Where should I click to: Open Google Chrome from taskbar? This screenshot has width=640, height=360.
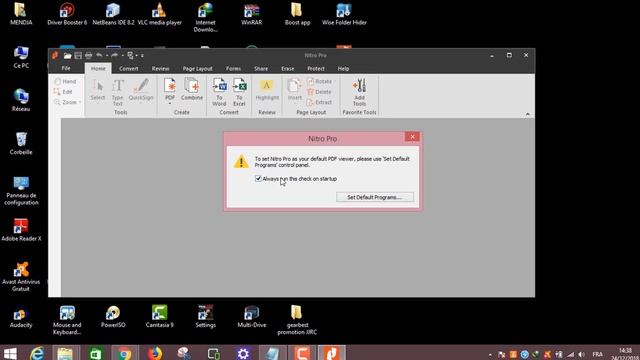tap(124, 353)
